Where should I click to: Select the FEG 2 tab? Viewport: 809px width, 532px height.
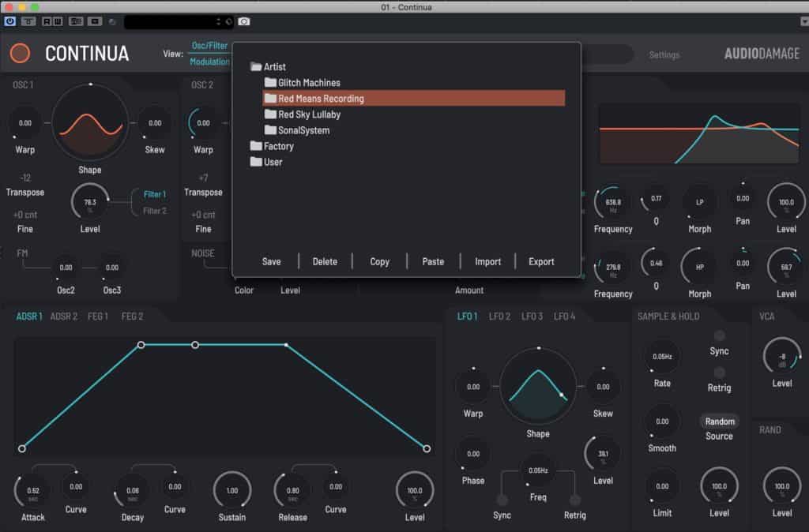[x=132, y=316]
